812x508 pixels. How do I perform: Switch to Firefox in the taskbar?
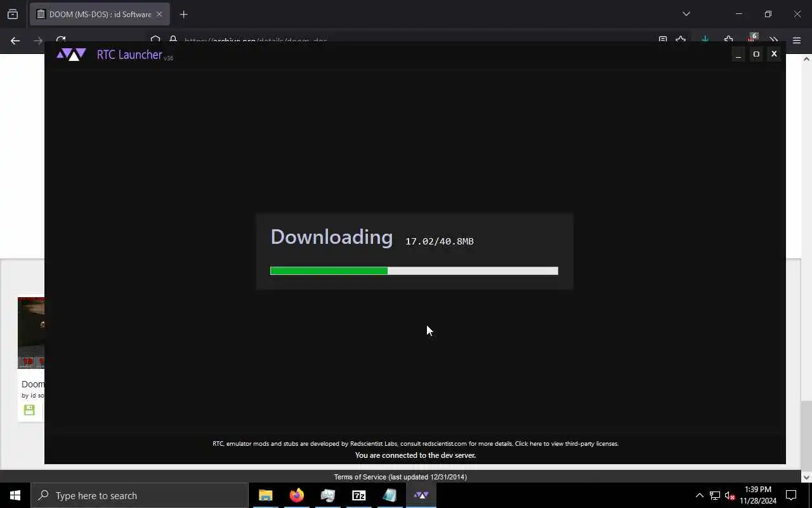(297, 495)
